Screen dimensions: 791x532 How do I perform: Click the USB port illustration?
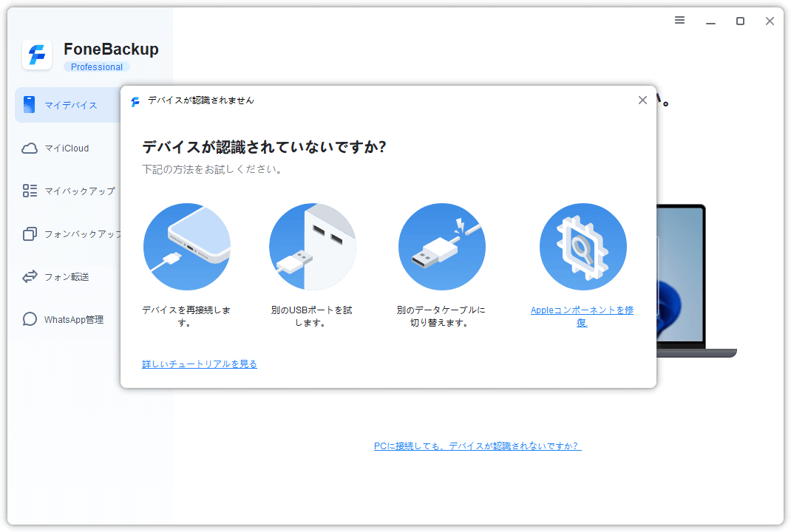click(313, 247)
